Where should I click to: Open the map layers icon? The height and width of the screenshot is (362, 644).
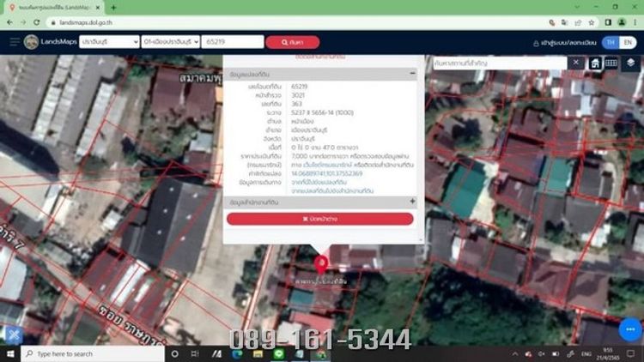tap(630, 63)
